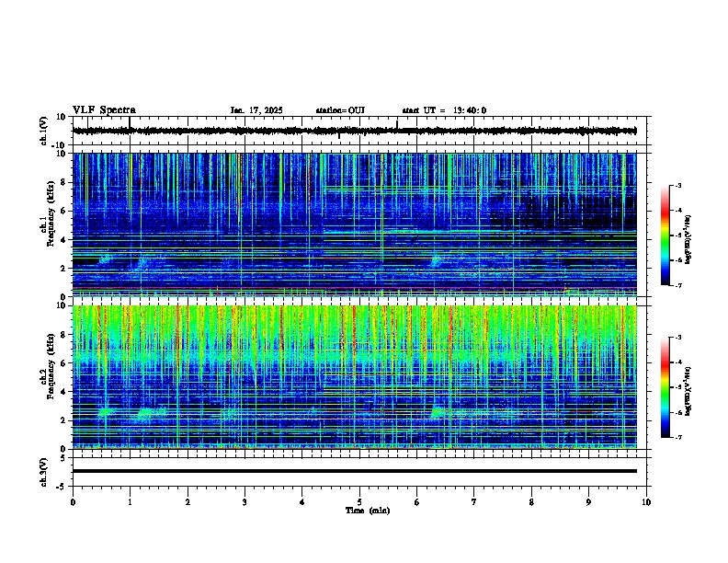This screenshot has width=728, height=563.
Task: Click the "ch.1(V)" waveform axis label
Action: tap(44, 131)
